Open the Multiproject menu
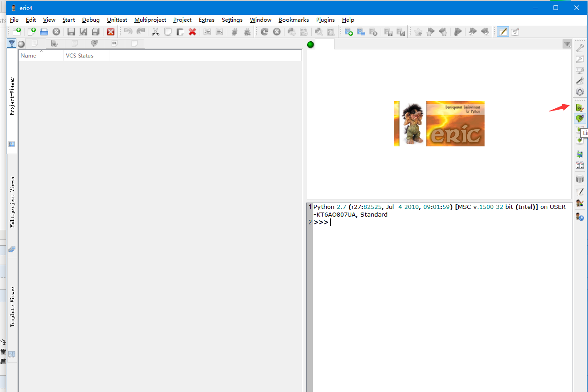This screenshot has width=588, height=392. (150, 20)
